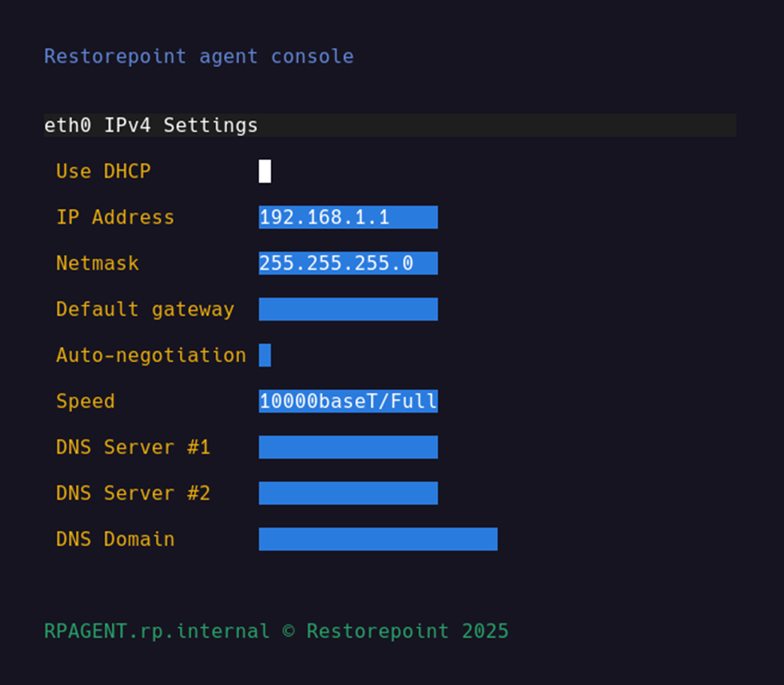
Task: Click the eth0 IPv4 Settings header bar
Action: [389, 125]
